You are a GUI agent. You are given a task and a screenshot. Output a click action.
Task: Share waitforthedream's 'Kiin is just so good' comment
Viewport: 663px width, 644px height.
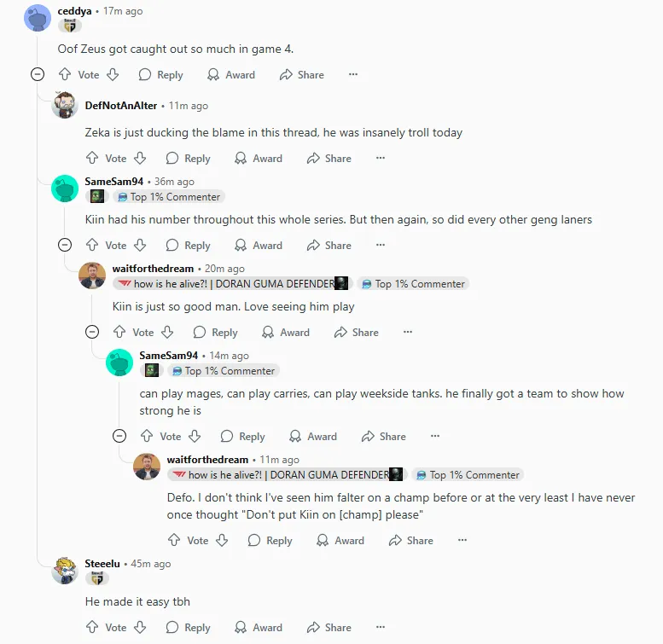[357, 332]
